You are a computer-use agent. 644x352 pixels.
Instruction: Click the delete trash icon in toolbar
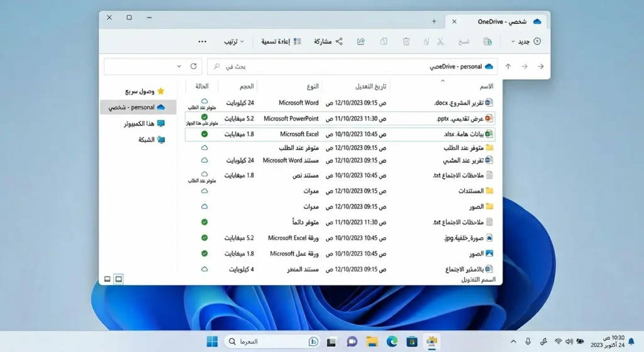pos(406,42)
